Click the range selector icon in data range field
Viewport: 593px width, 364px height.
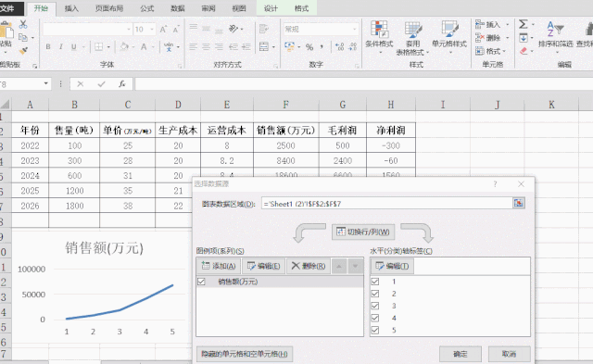[519, 204]
